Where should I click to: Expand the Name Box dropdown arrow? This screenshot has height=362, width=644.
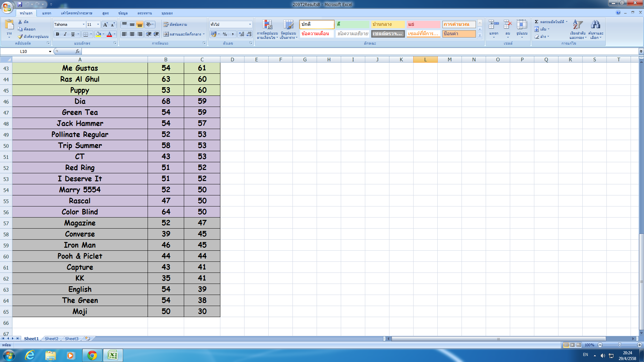pyautogui.click(x=50, y=51)
